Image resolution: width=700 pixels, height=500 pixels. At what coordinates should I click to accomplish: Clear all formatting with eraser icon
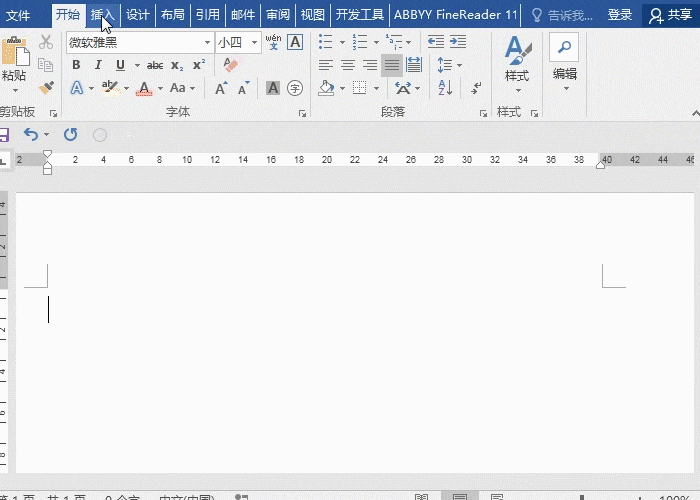pos(231,65)
